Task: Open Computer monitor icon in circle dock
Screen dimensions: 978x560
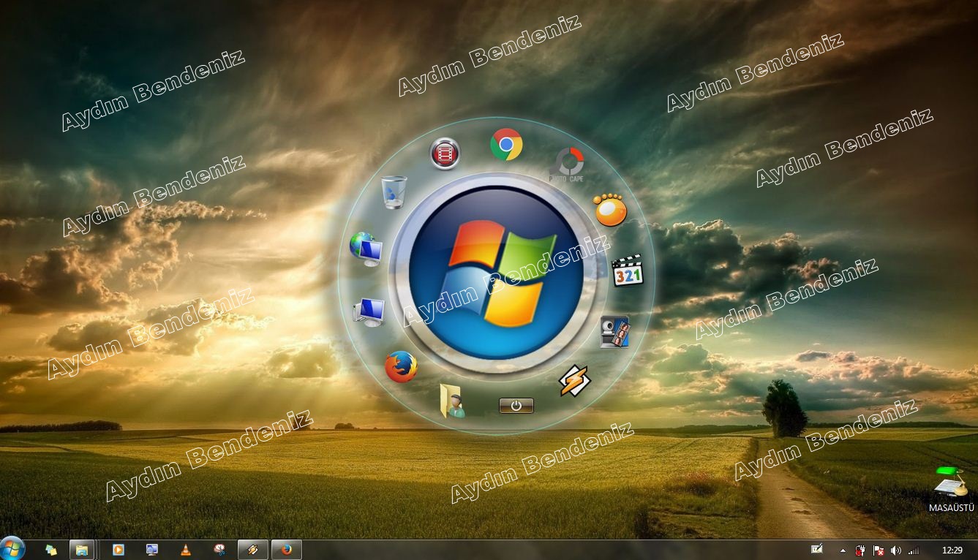Action: [369, 312]
